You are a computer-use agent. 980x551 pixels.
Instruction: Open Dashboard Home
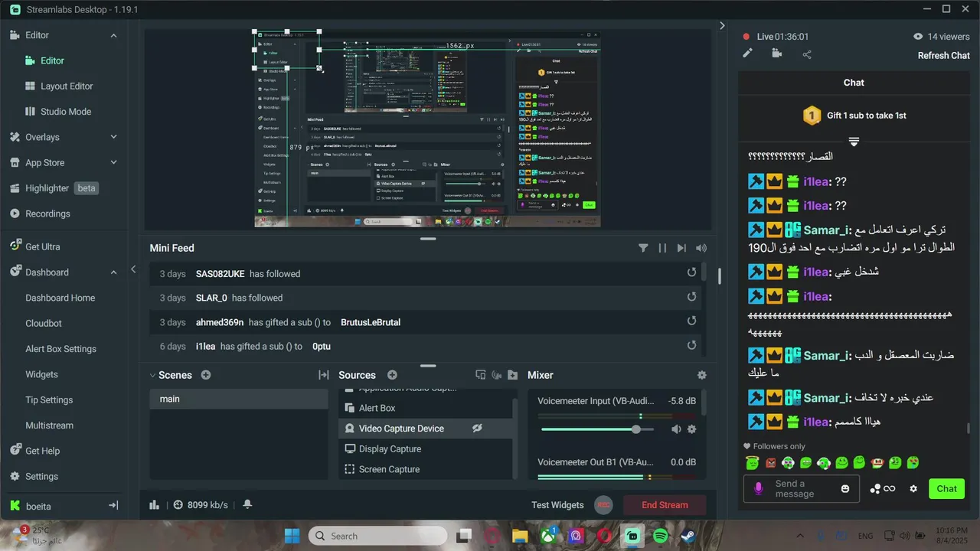coord(60,298)
